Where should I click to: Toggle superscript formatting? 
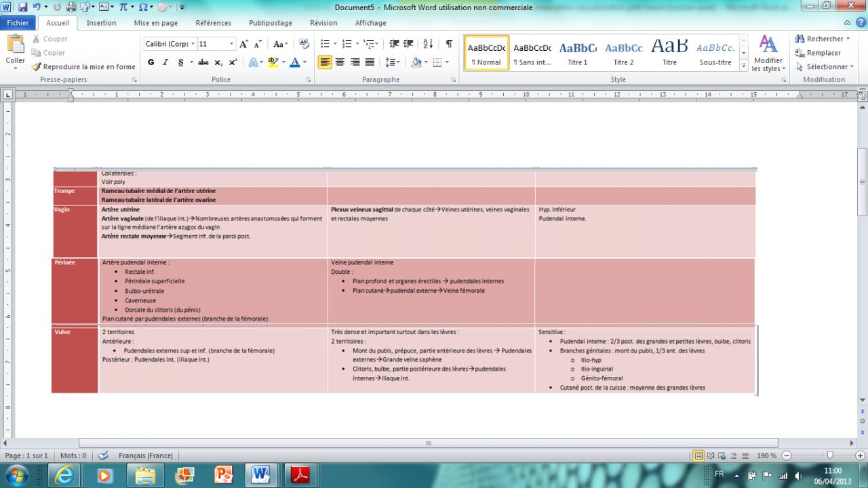pos(233,62)
